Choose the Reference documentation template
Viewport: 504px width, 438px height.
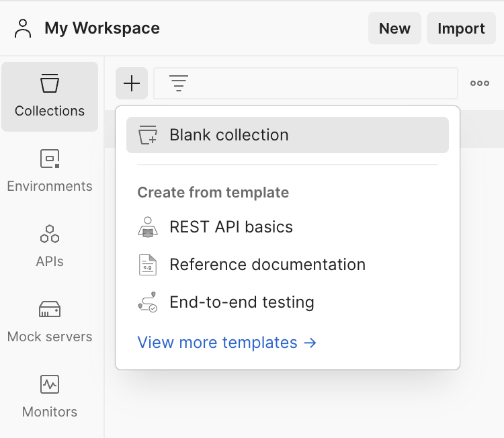click(x=267, y=265)
